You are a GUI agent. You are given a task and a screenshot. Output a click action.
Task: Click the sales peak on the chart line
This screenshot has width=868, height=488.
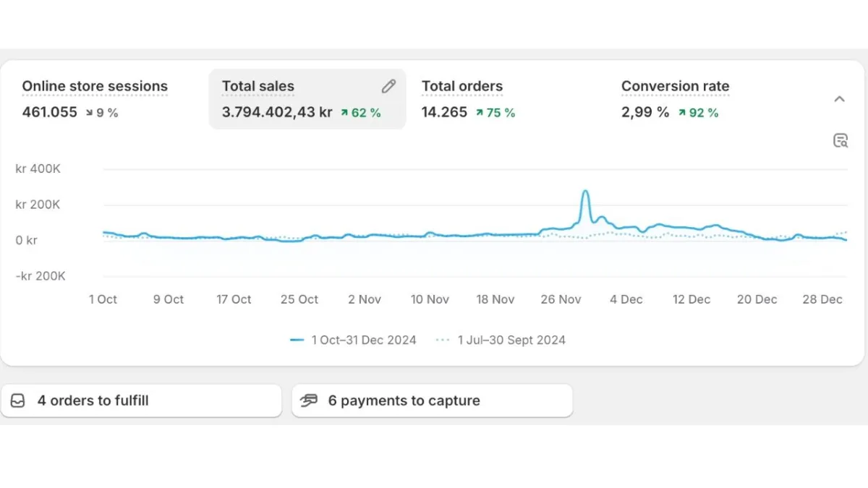[x=585, y=192]
